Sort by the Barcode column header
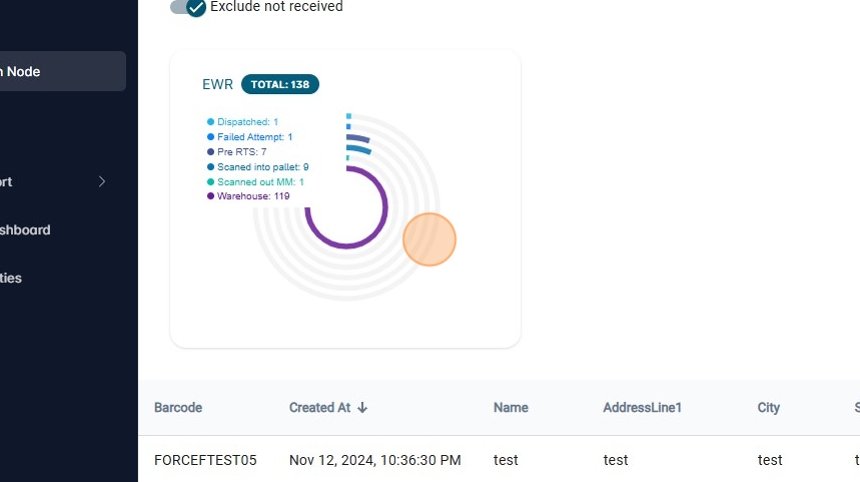The height and width of the screenshot is (482, 860). point(178,408)
